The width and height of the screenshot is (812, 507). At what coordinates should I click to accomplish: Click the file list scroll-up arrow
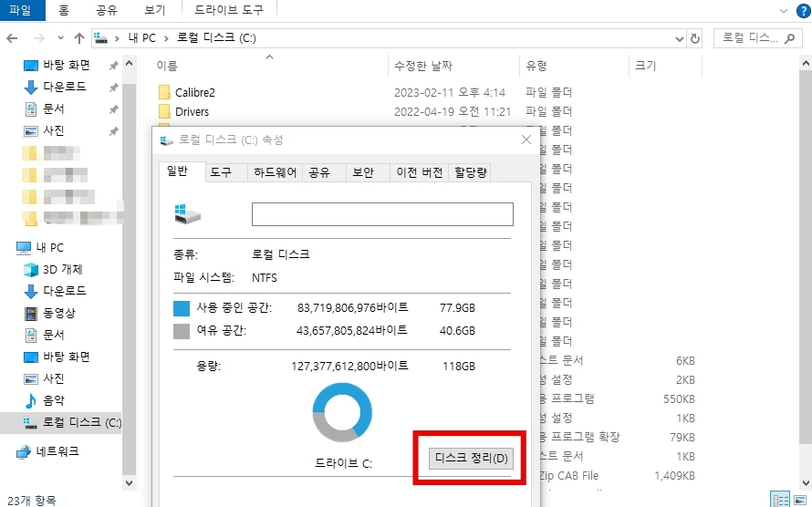point(806,64)
